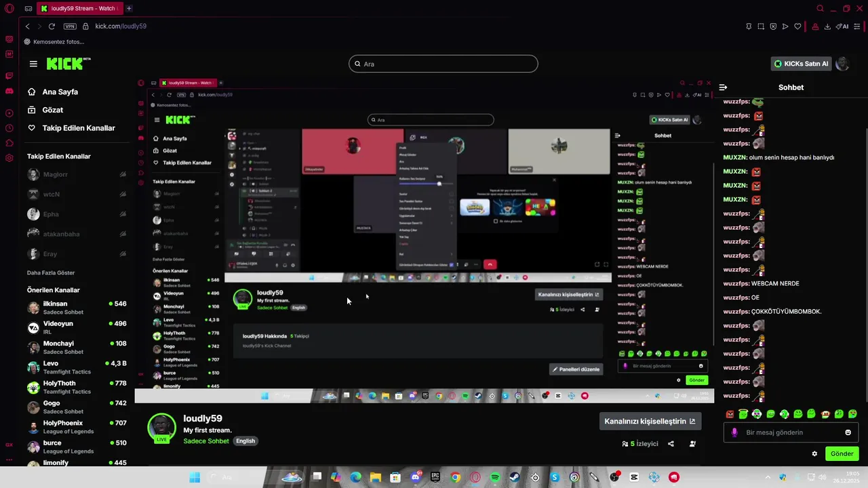Image resolution: width=868 pixels, height=488 pixels.
Task: Open browsing history in Opera sidebar
Action: (9, 128)
